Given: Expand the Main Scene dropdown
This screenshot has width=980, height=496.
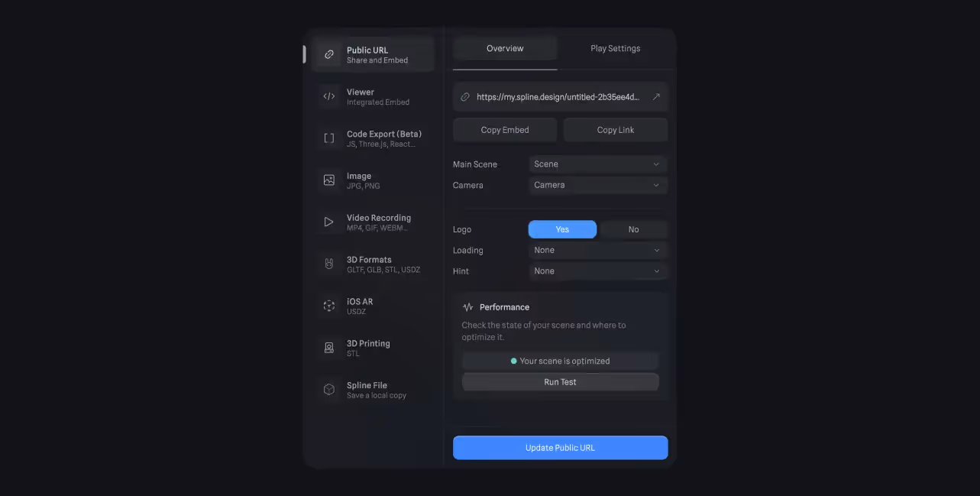Looking at the screenshot, I should coord(598,164).
